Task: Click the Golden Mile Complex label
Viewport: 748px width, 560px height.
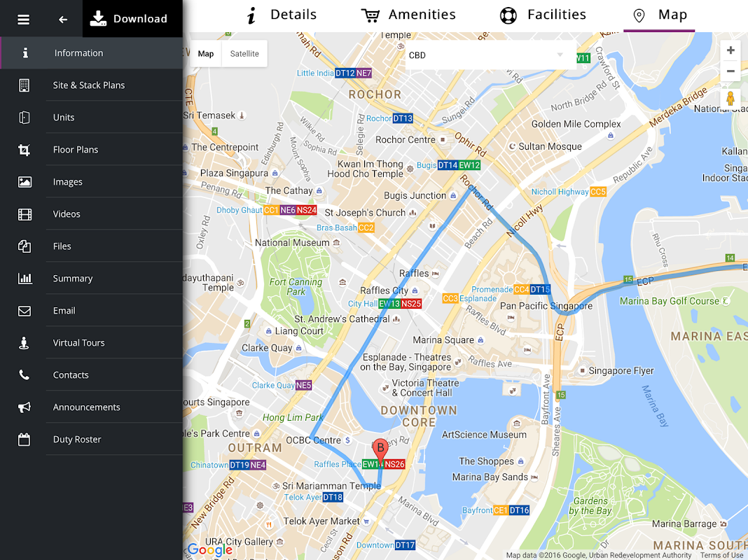Action: (x=576, y=124)
